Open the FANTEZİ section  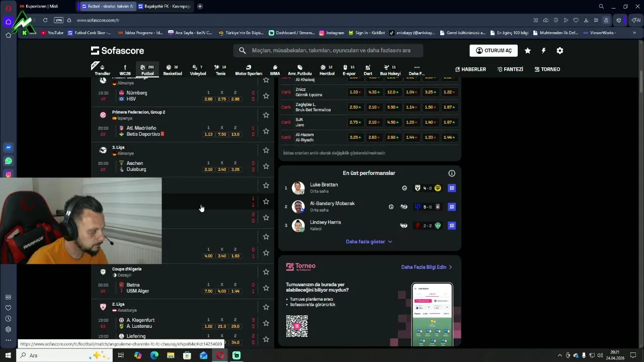click(x=510, y=69)
